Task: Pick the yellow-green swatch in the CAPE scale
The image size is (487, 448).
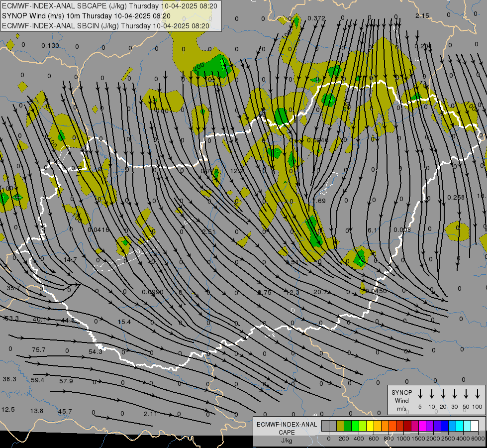Action: (x=363, y=426)
